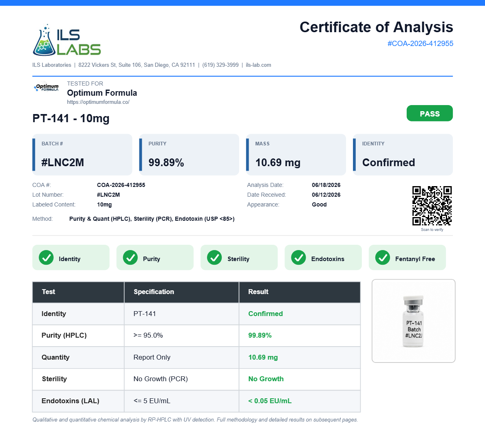This screenshot has height=448, width=485.
Task: Click the Identity row's 'Confirmed' result
Action: pos(265,314)
